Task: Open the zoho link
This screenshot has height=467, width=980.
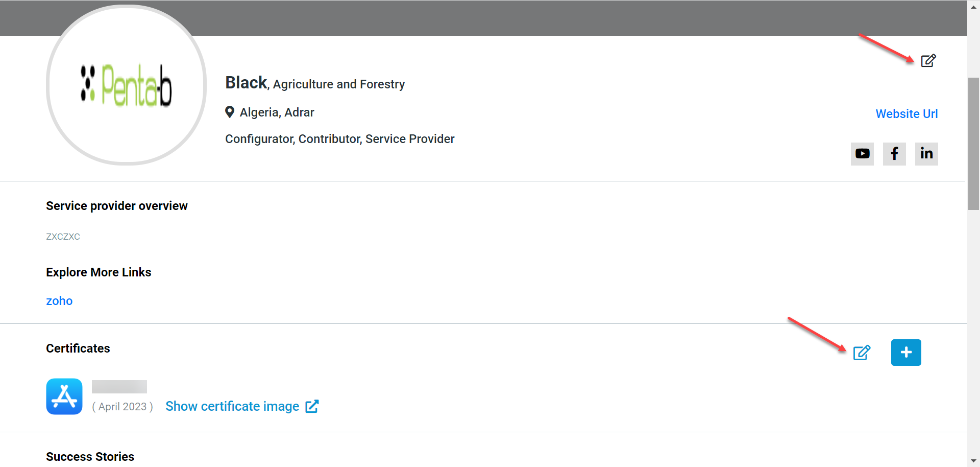Action: pyautogui.click(x=59, y=301)
